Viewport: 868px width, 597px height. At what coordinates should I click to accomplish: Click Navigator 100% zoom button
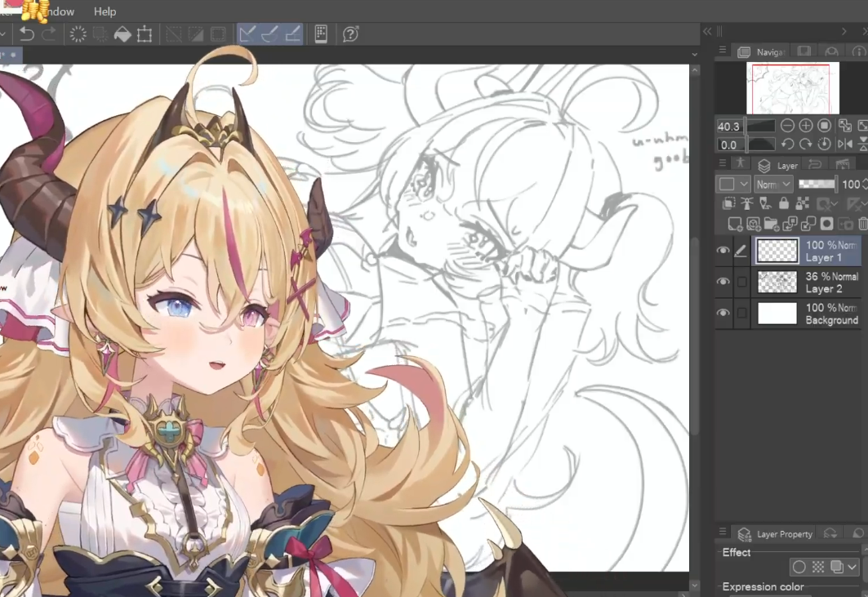point(824,126)
